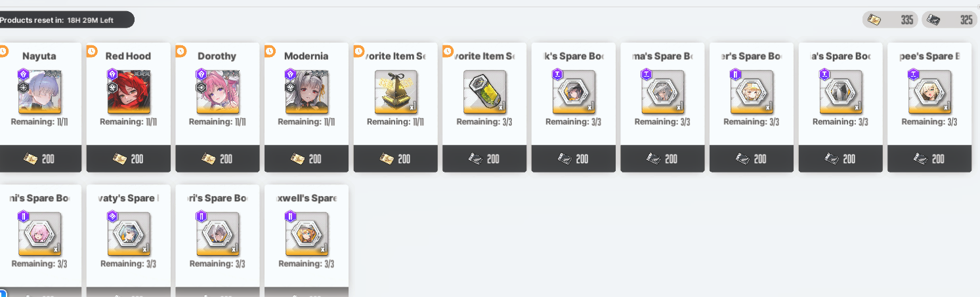Click the clock icon on Red Hood's card

click(92, 50)
